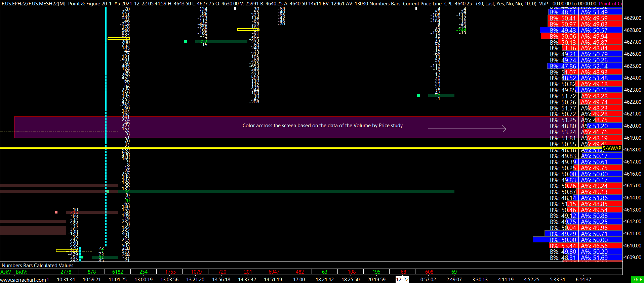The image size is (644, 283).
Task: Click the 5-VWAP line label
Action: pos(612,148)
